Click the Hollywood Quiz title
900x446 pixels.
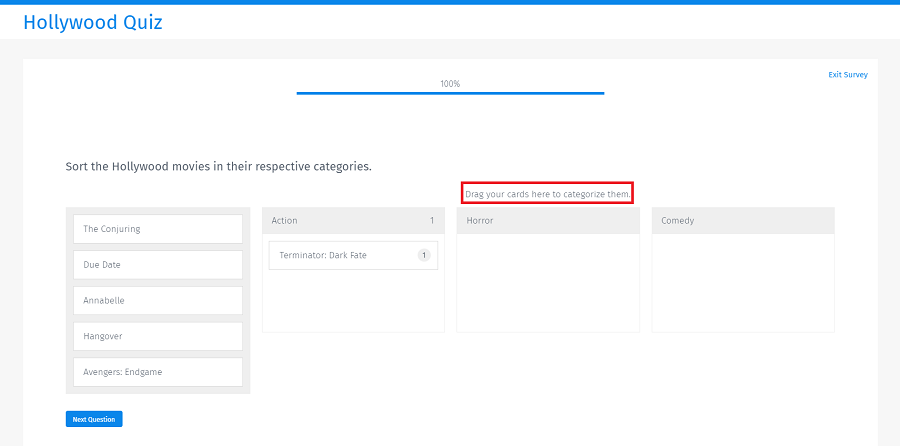coord(93,22)
